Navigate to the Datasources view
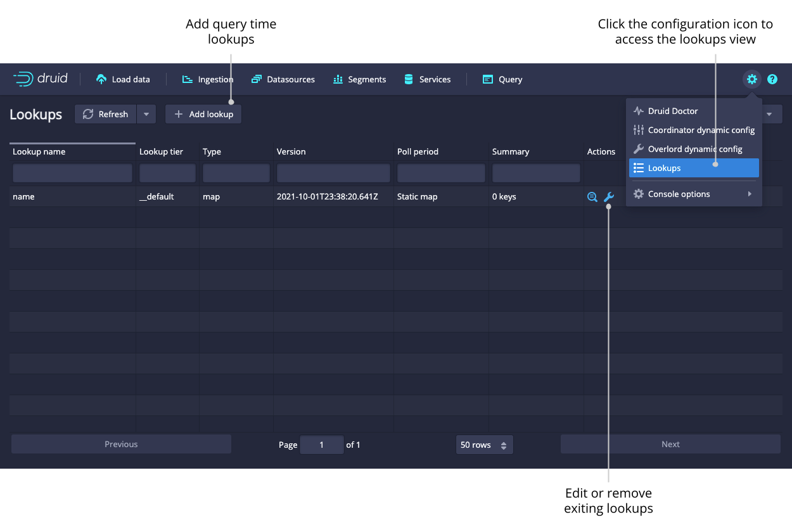 [x=283, y=79]
